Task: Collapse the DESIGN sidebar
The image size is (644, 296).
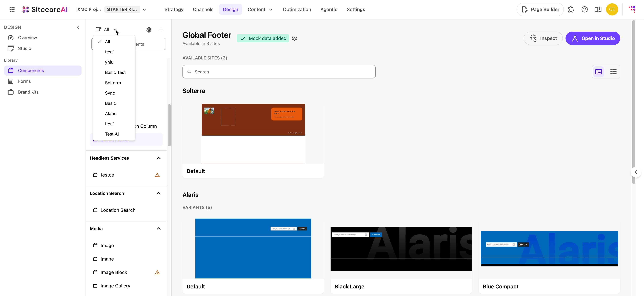Action: click(78, 27)
